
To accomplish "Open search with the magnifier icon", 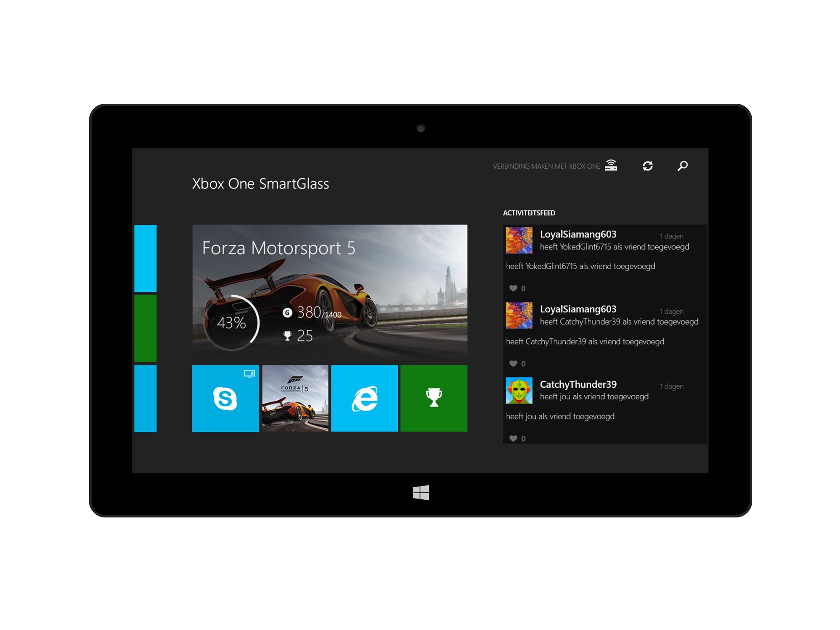I will tap(682, 166).
